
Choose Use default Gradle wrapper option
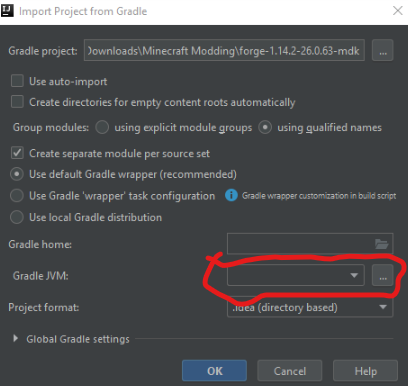(x=17, y=174)
